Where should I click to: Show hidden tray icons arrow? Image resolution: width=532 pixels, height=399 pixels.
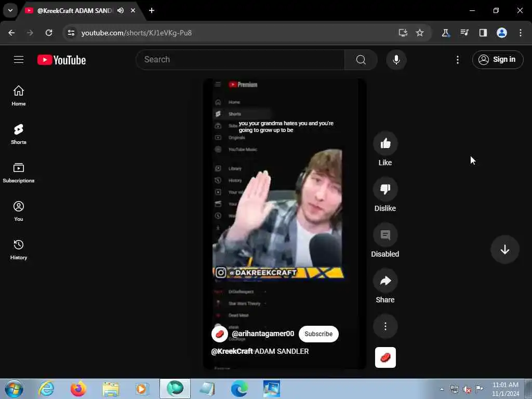point(442,389)
